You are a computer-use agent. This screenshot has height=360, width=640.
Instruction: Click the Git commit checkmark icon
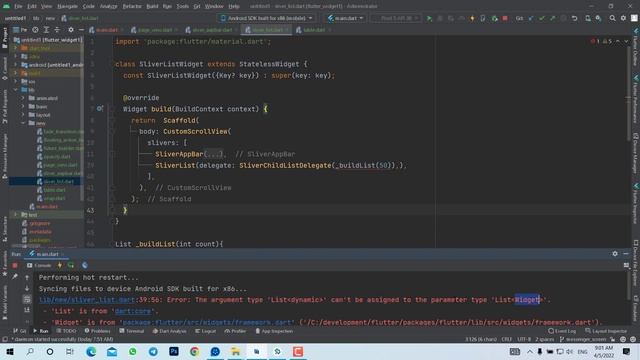[x=542, y=18]
